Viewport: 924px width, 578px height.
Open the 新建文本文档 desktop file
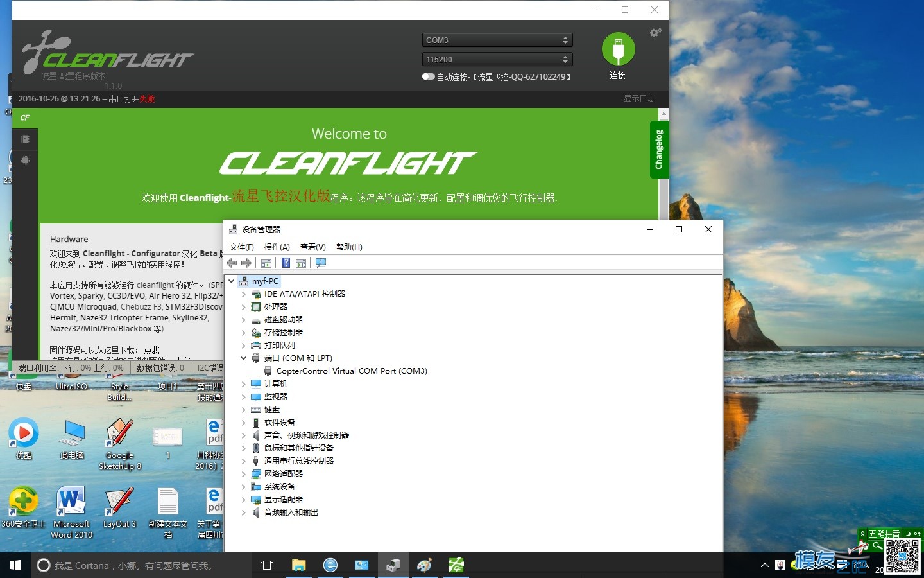pyautogui.click(x=168, y=512)
